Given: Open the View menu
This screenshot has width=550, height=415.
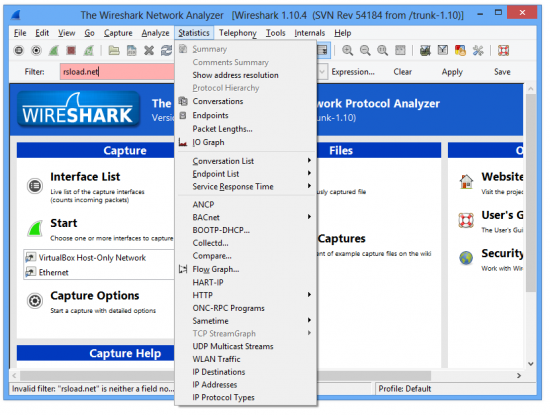Looking at the screenshot, I should pos(67,33).
